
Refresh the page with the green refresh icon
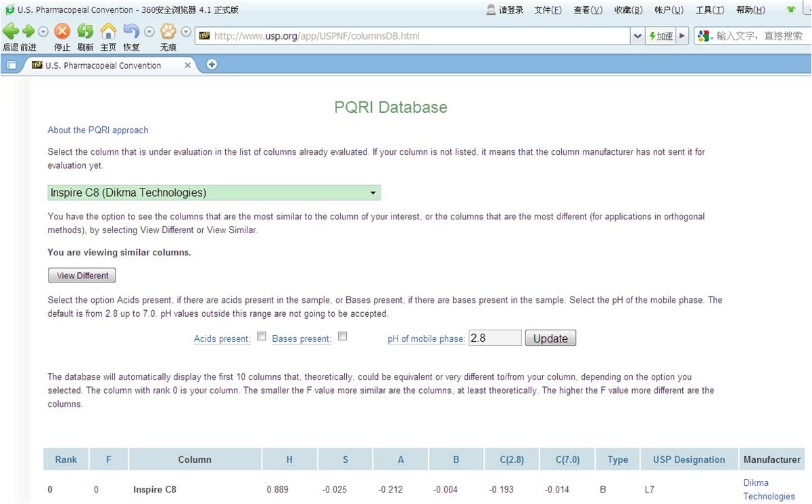pos(85,31)
